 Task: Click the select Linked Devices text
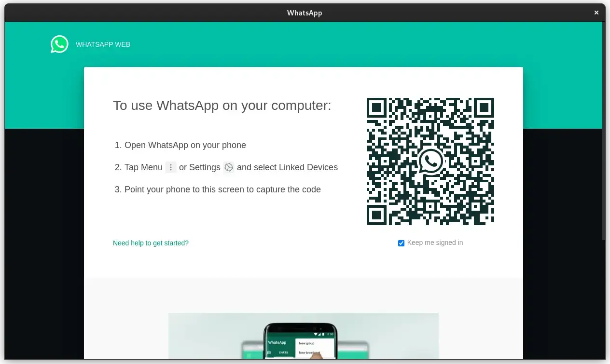tap(296, 167)
